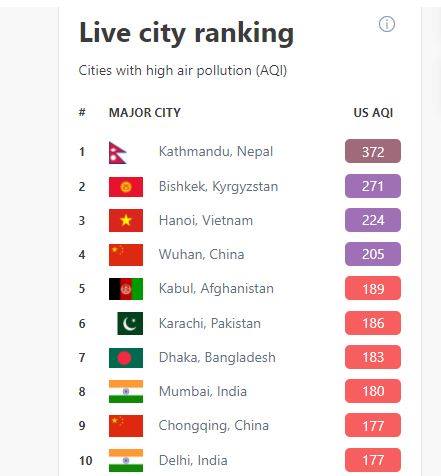Open Karachi, Pakistan city page
Image resolution: width=441 pixels, height=476 pixels.
pyautogui.click(x=210, y=323)
